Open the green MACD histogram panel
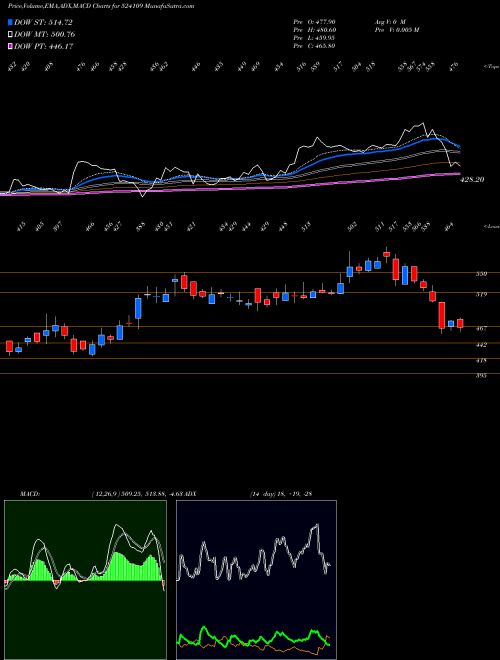This screenshot has height=660, width=500. (x=85, y=580)
